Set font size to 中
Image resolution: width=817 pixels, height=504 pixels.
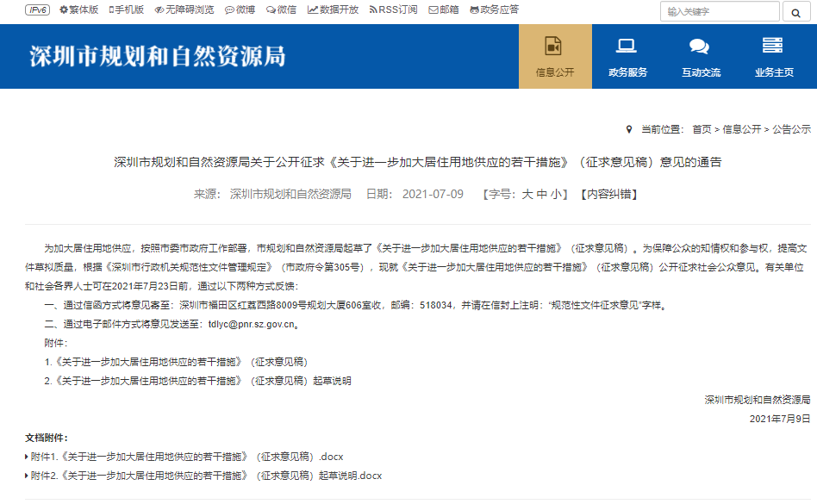point(542,194)
